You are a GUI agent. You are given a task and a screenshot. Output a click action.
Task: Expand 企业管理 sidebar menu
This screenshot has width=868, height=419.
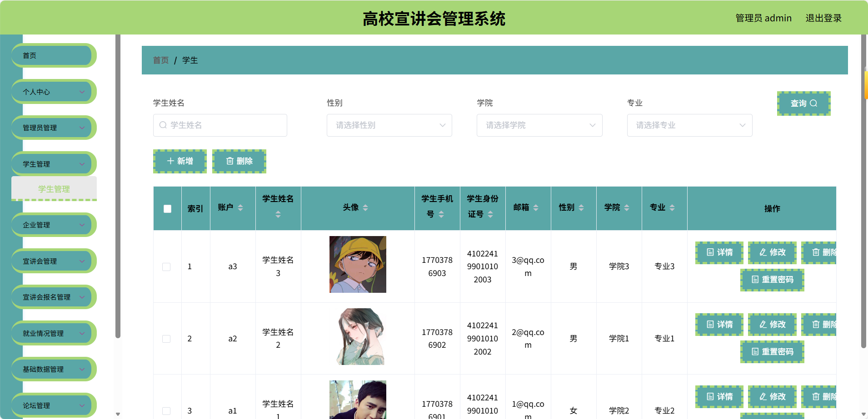click(x=53, y=225)
